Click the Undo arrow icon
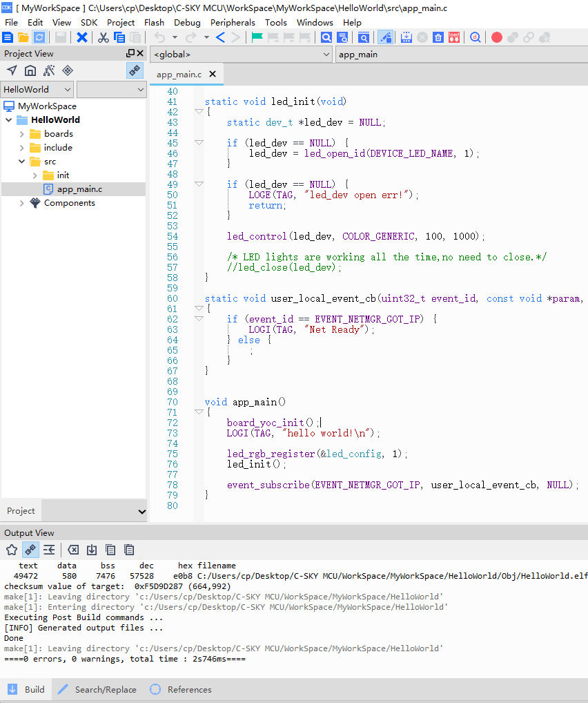This screenshot has height=703, width=588. pyautogui.click(x=159, y=38)
